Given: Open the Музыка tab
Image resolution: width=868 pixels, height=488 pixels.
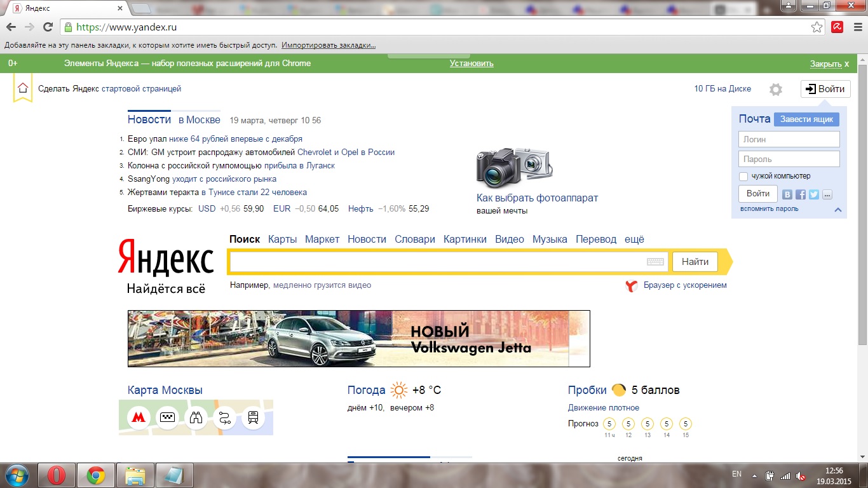Looking at the screenshot, I should point(550,240).
